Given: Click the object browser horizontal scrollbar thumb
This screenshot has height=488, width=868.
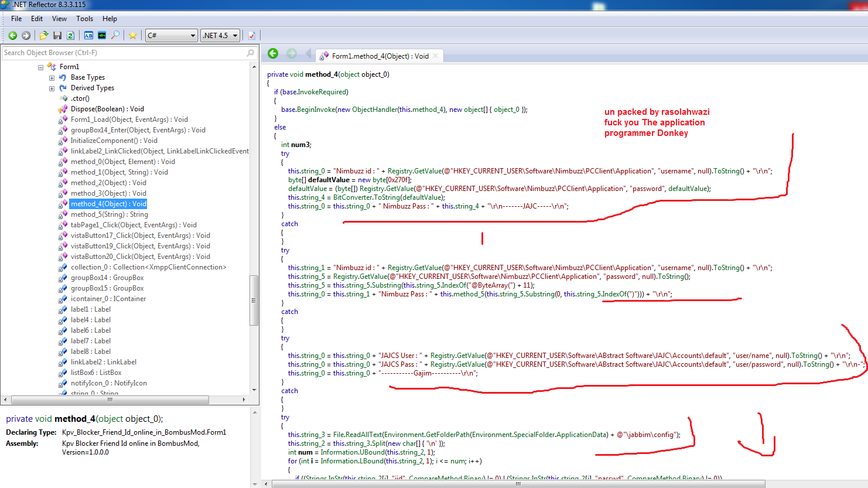Looking at the screenshot, I should coord(110,400).
